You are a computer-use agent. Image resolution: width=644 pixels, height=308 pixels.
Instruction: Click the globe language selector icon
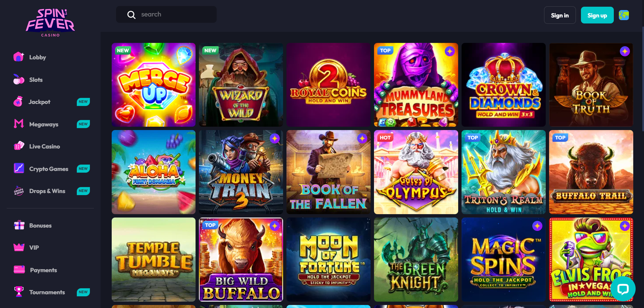tap(624, 15)
